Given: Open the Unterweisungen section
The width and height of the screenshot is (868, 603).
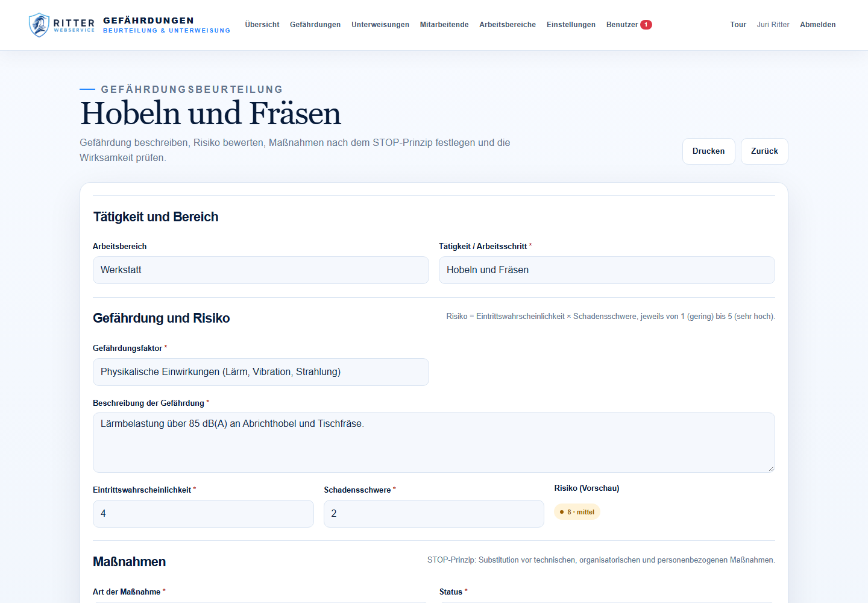Looking at the screenshot, I should pyautogui.click(x=380, y=25).
